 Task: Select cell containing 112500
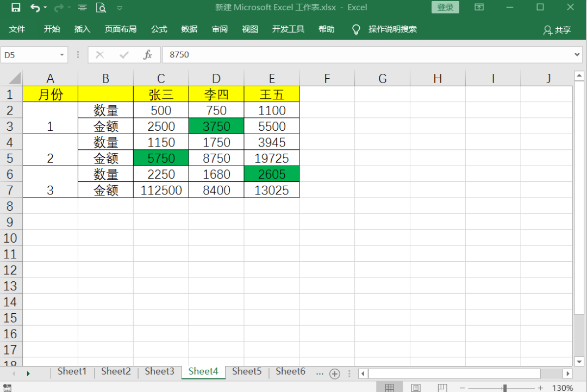click(161, 190)
